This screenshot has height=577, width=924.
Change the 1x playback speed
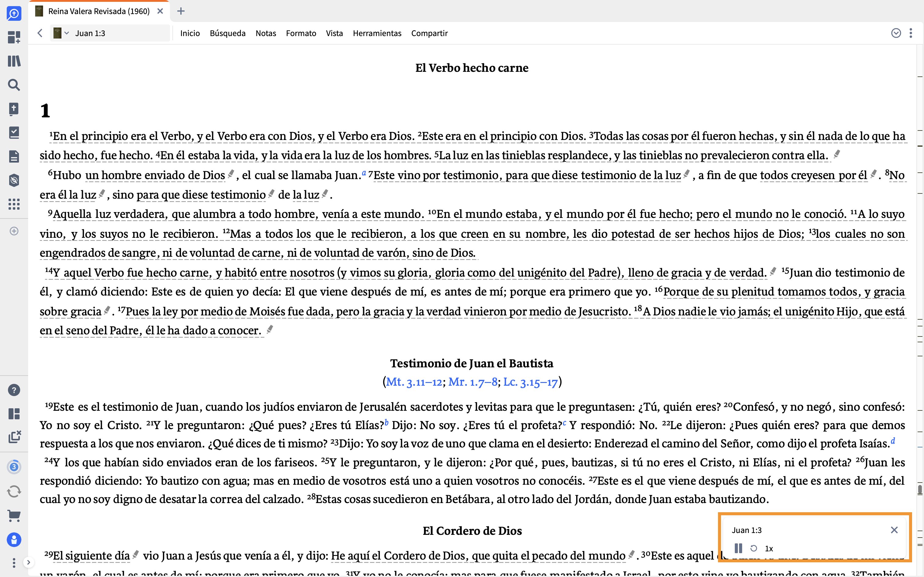point(769,549)
